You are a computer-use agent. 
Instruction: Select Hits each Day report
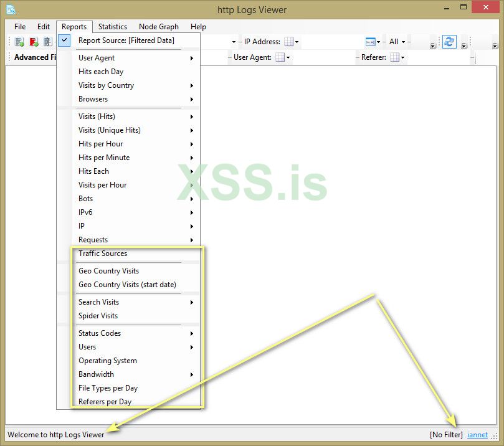point(128,72)
